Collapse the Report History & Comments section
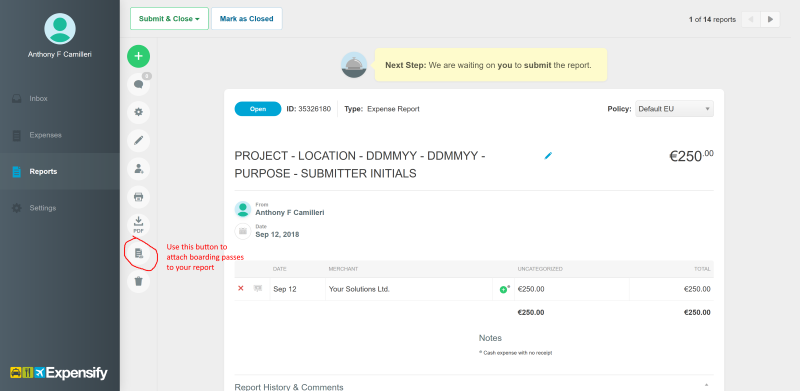Screen dimensions: 800x391 point(707,385)
